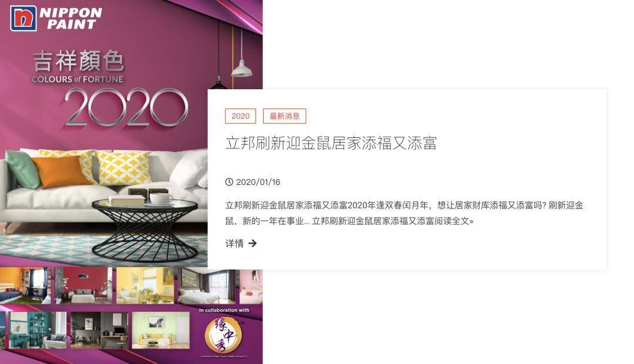
Task: Click the teal wall study room thumbnail
Action: click(38, 330)
